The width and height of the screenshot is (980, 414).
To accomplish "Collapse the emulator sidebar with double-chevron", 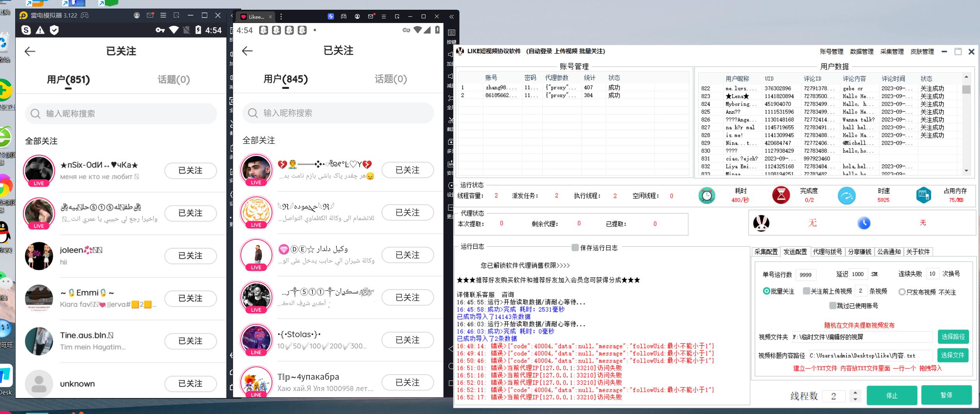I will 451,16.
